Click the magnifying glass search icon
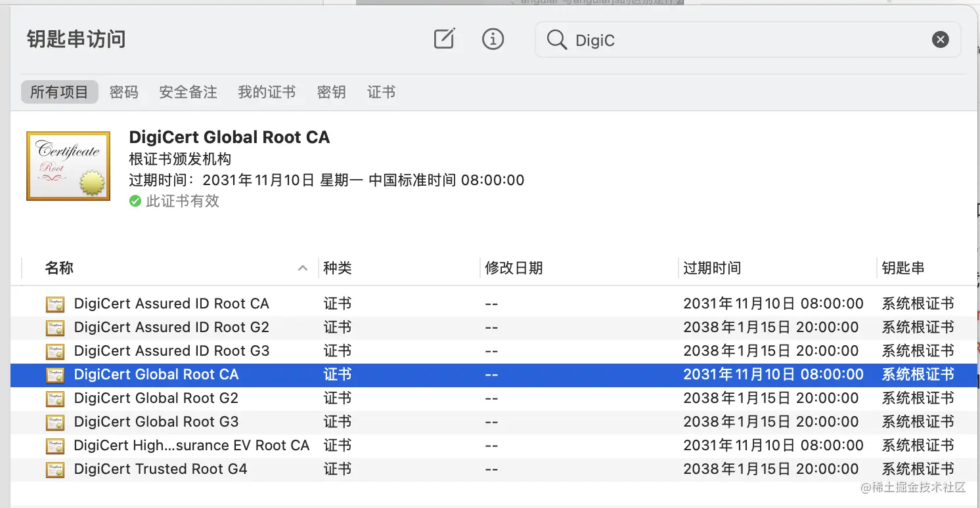980x508 pixels. (x=556, y=39)
